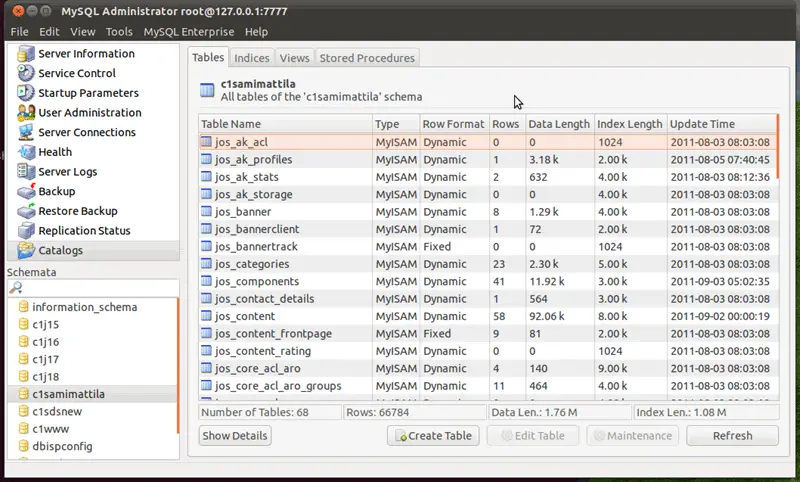Switch to the Views tab
800x482 pixels.
point(294,58)
